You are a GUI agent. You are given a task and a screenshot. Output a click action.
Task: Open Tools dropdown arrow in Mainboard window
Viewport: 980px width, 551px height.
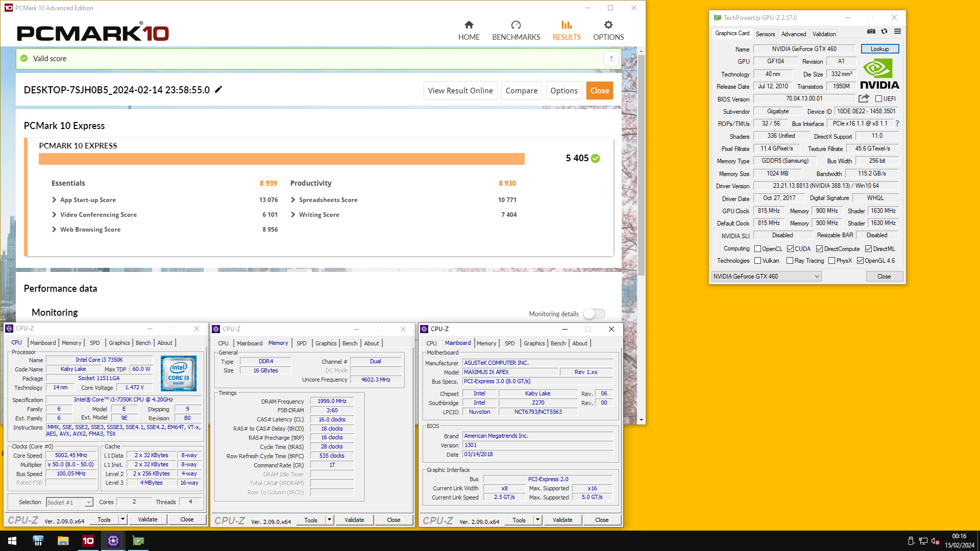(x=537, y=520)
